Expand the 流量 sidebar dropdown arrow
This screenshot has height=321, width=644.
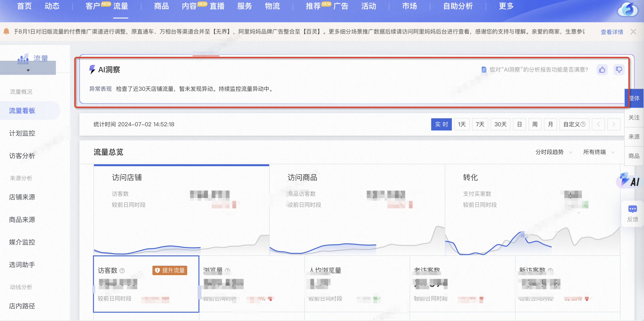(x=28, y=70)
